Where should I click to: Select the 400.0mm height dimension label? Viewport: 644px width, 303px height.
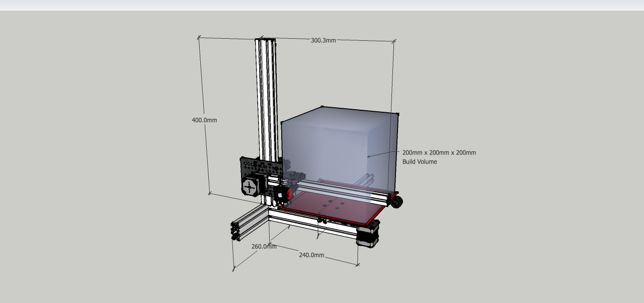coord(204,120)
